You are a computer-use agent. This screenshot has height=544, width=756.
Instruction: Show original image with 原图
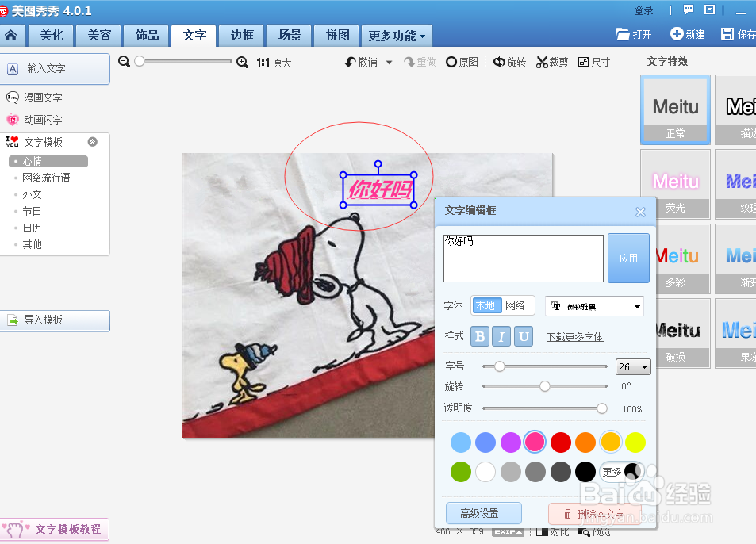462,62
